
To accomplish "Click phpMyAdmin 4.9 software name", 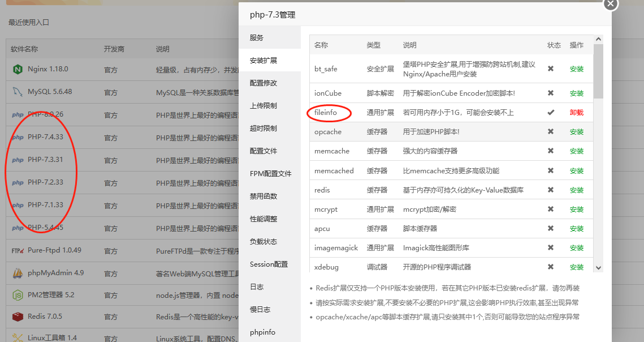I will tap(56, 273).
